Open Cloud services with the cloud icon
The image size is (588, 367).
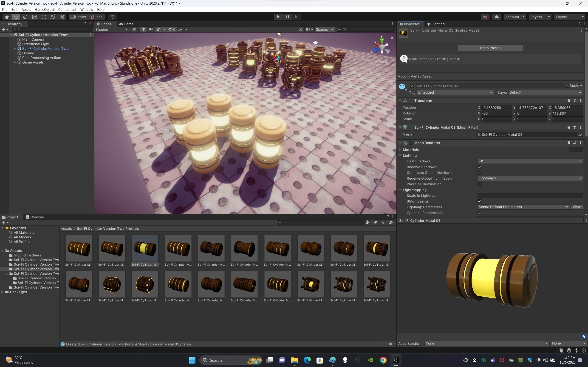[x=496, y=17]
